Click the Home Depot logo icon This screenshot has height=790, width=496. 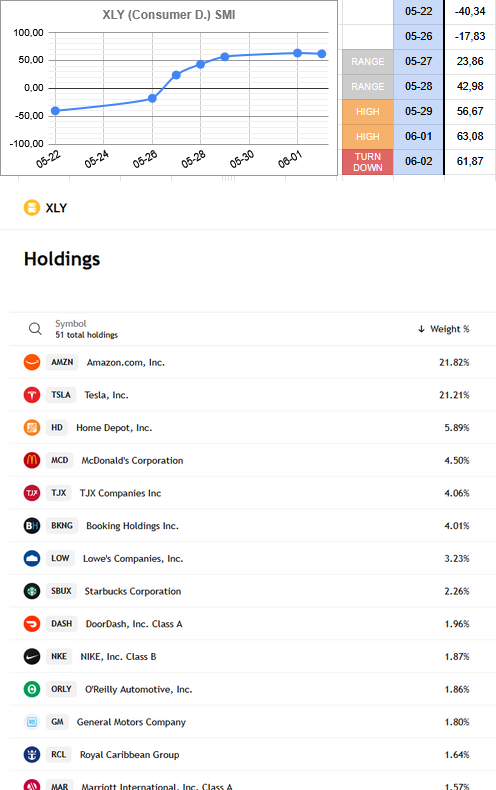click(x=32, y=427)
